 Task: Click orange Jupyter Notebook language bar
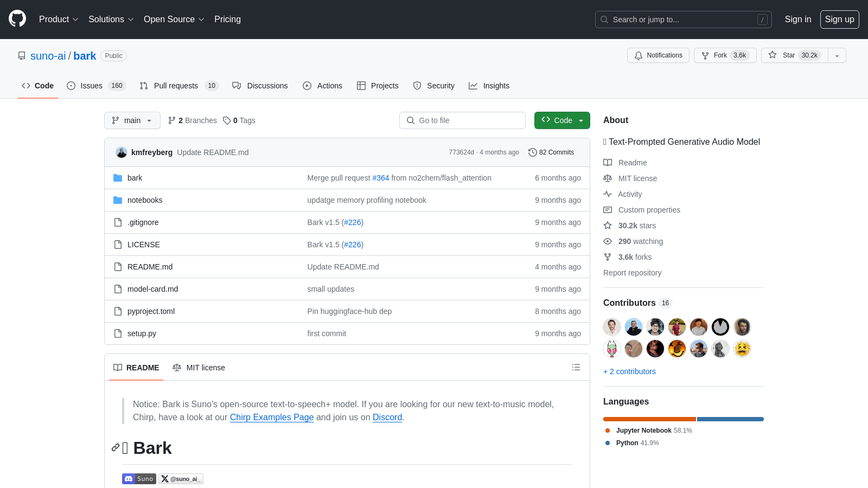coord(649,419)
